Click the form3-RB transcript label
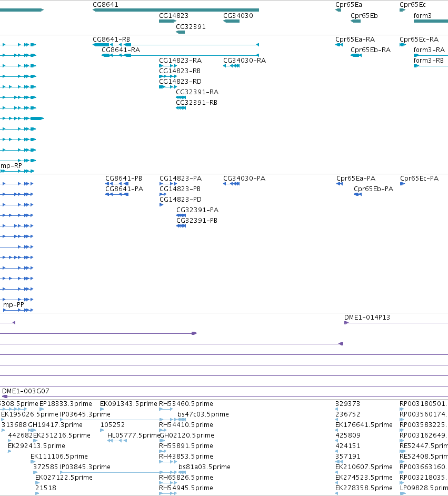This screenshot has width=448, height=496. [x=429, y=61]
